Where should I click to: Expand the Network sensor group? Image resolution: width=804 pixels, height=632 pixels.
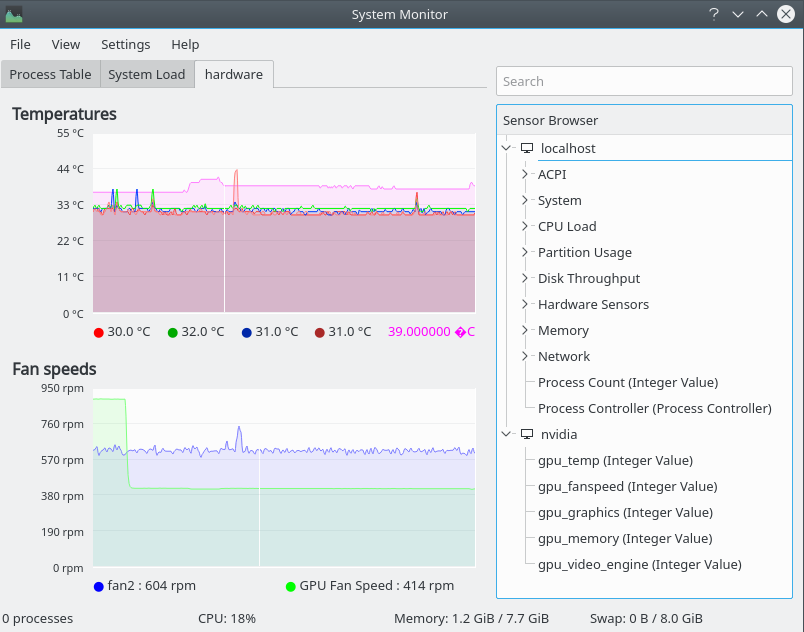(x=525, y=356)
